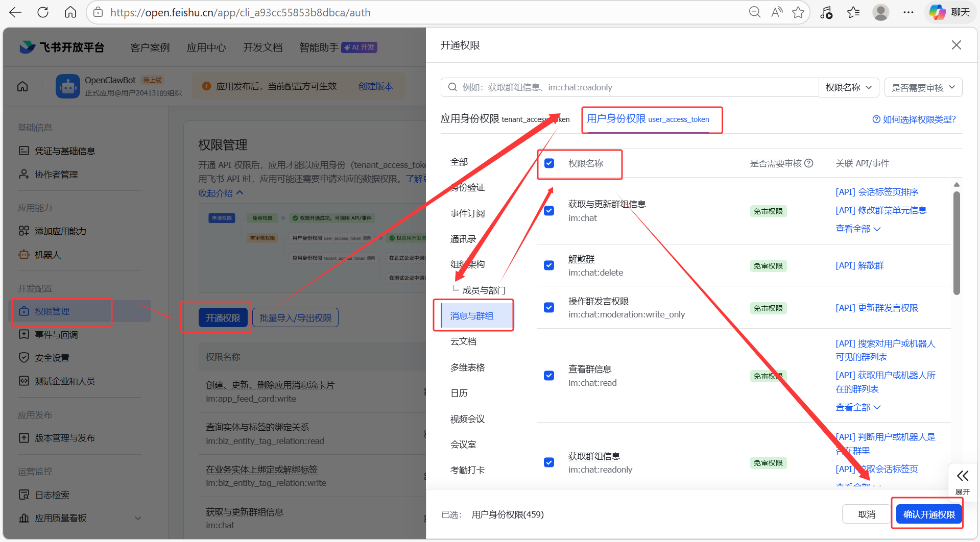The width and height of the screenshot is (980, 542).
Task: Toggle the select-all 权限名称 checkbox
Action: (549, 163)
